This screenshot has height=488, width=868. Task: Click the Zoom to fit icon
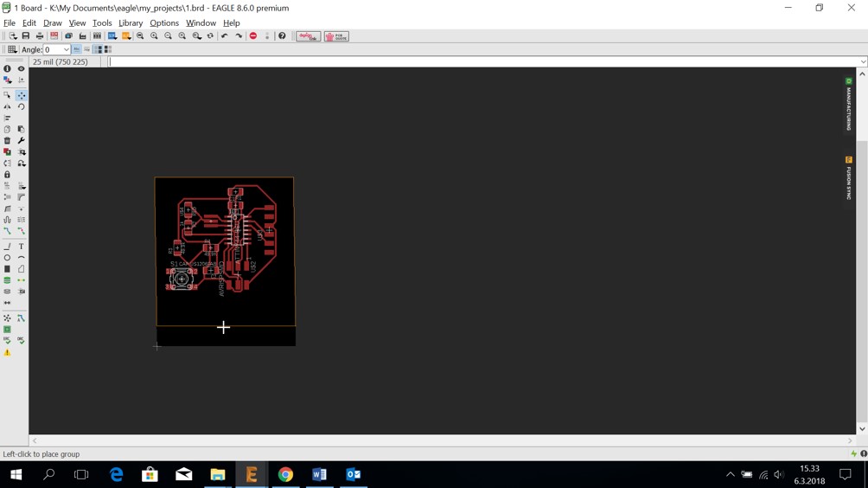point(140,36)
